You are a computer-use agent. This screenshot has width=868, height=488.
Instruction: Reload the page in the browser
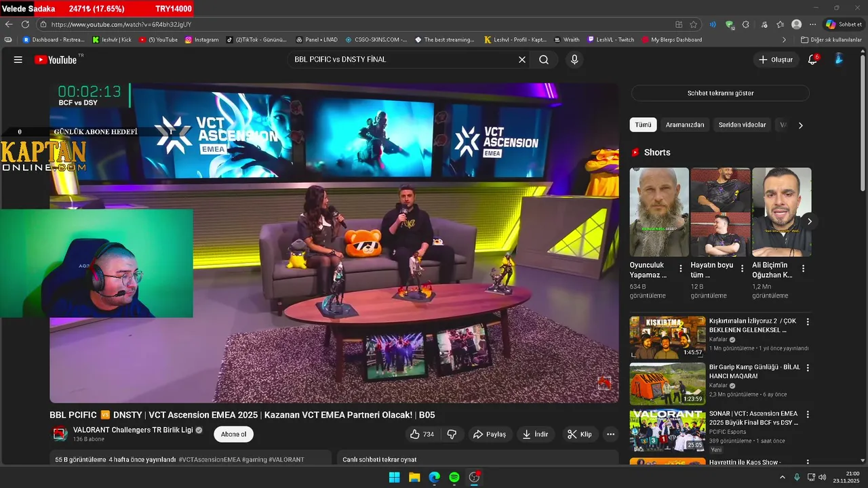pyautogui.click(x=25, y=24)
